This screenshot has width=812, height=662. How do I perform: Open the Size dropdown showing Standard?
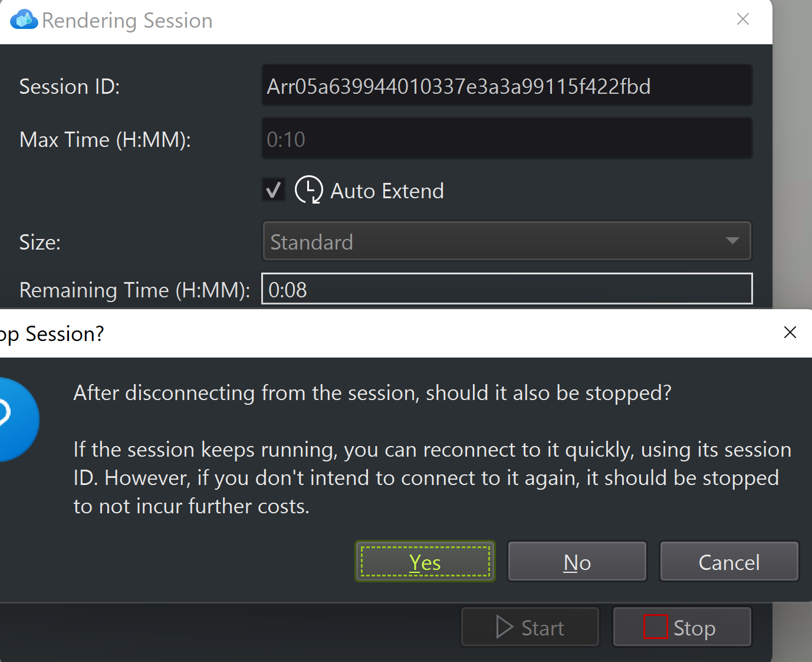(x=507, y=241)
